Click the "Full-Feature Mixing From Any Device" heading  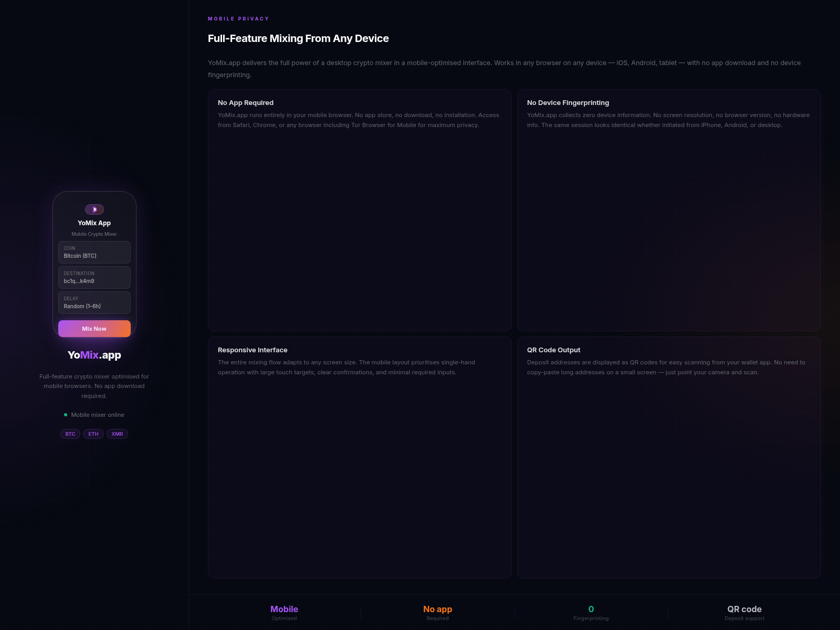(x=298, y=38)
